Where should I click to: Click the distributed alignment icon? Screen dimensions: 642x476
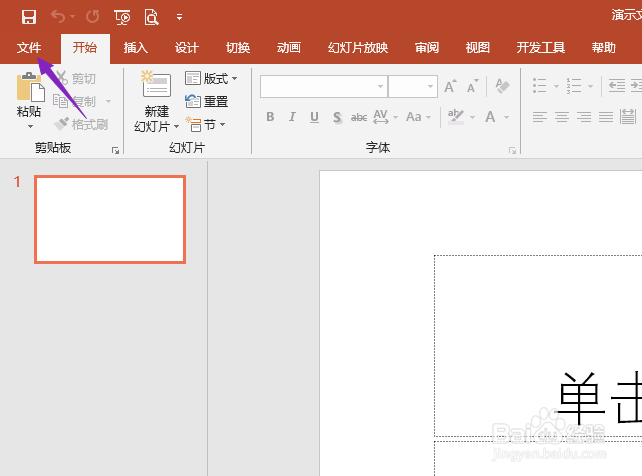(x=628, y=117)
